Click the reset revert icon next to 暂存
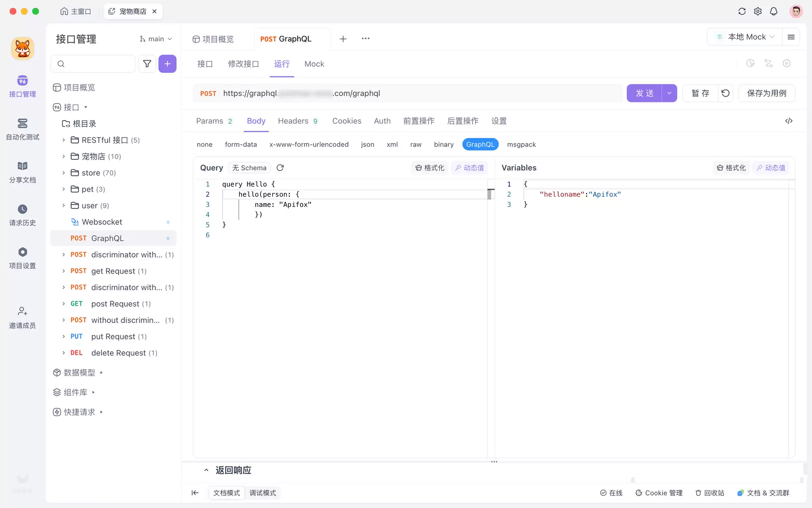Screen dimensions: 812x508 click(x=726, y=93)
